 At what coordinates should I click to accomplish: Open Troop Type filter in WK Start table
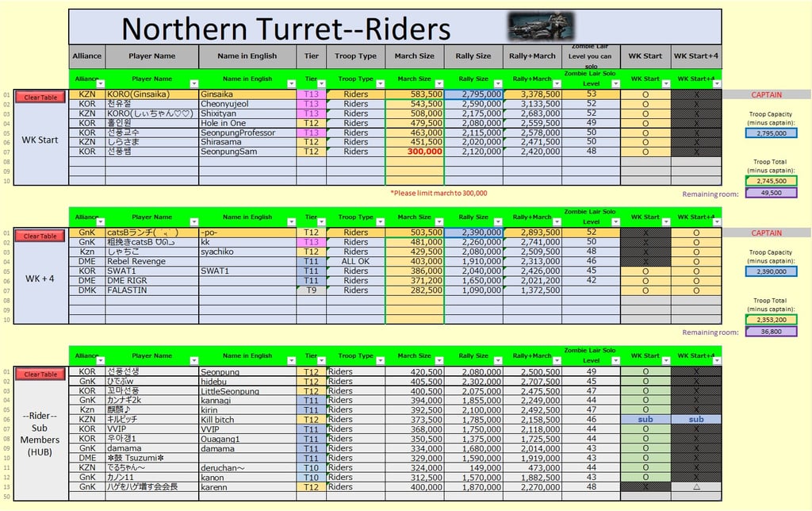click(380, 83)
